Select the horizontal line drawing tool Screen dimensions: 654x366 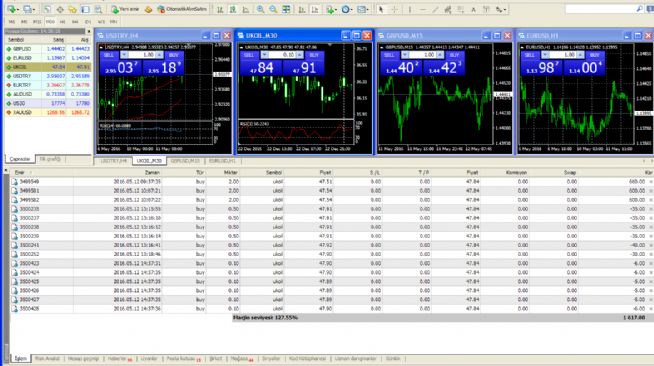pos(423,9)
